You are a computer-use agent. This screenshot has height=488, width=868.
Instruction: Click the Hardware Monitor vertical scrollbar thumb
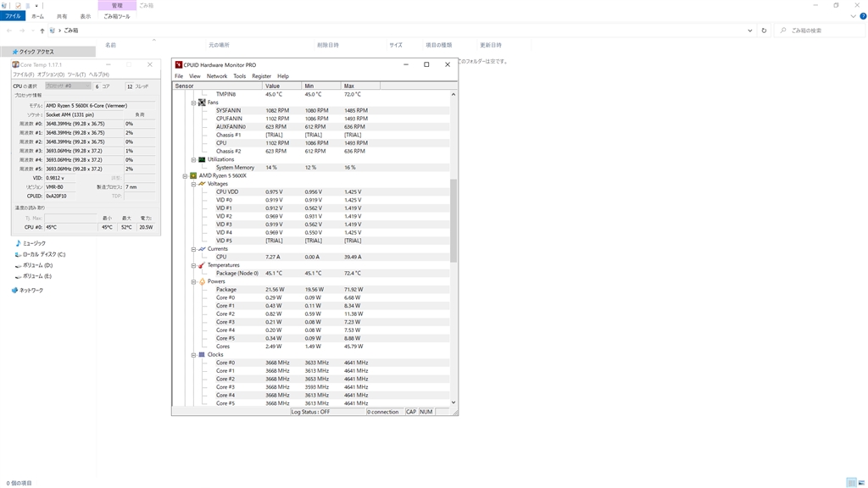453,220
